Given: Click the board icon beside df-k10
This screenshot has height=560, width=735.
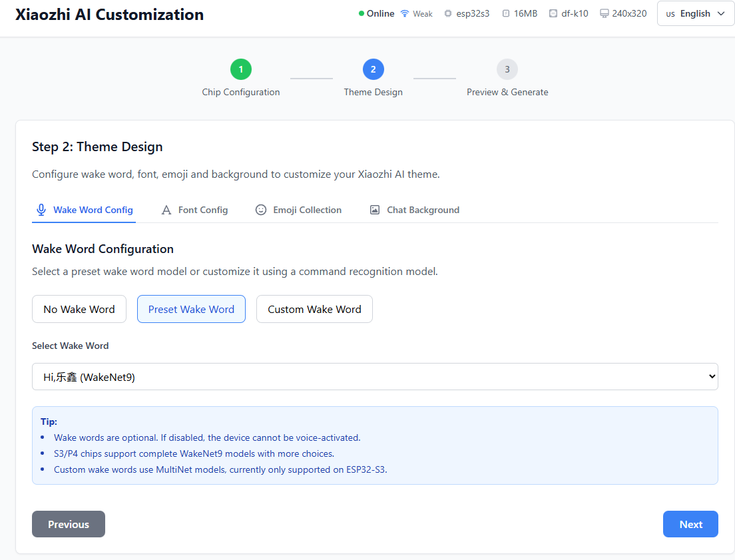Looking at the screenshot, I should click(x=553, y=13).
